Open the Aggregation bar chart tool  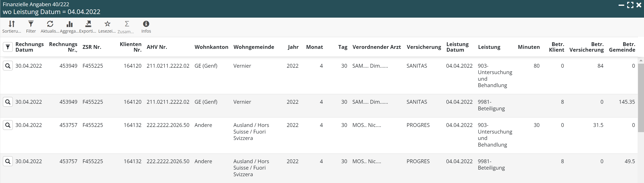69,24
